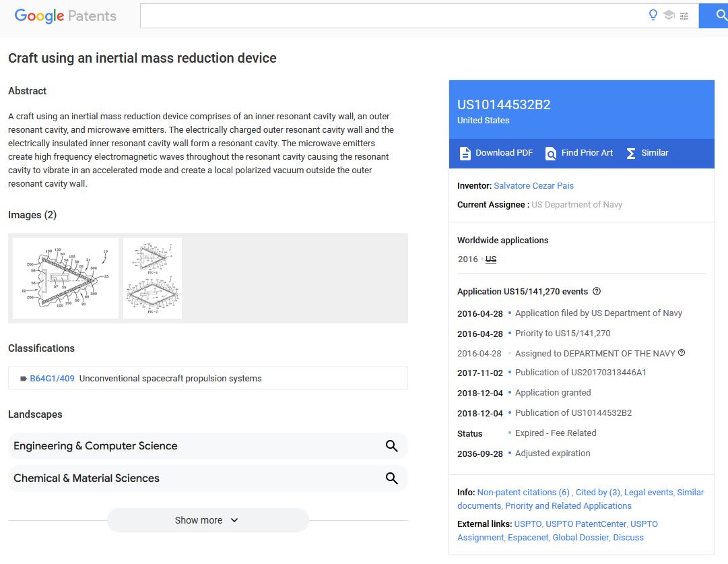Open the Discuss external link

tap(628, 538)
